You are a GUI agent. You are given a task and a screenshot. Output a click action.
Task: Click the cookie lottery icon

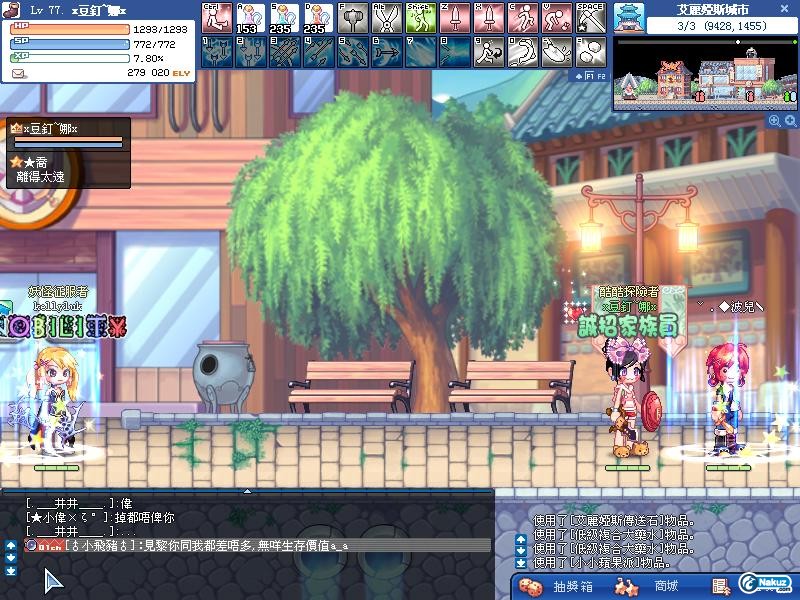531,587
